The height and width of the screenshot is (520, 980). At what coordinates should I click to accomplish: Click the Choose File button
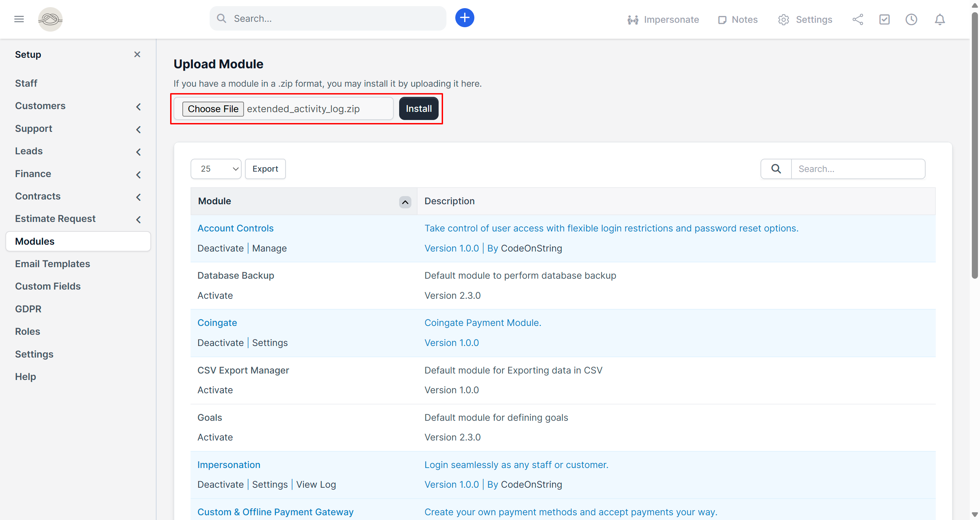[x=213, y=109]
